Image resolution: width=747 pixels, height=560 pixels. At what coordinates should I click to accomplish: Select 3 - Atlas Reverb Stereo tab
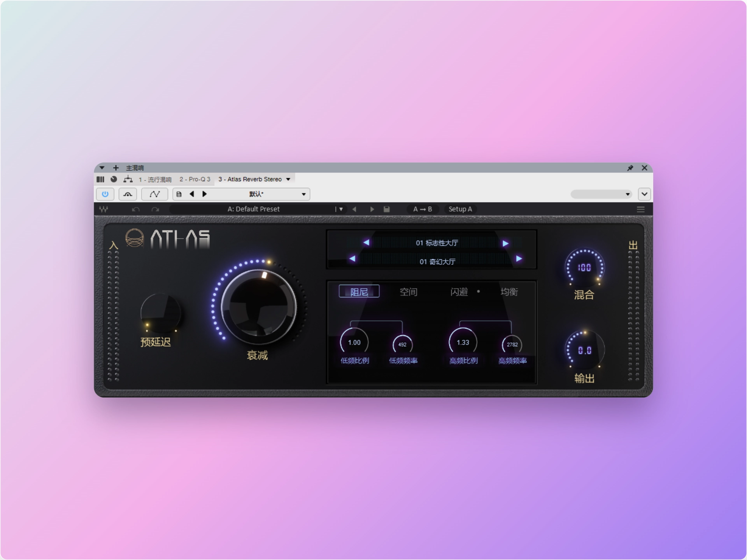250,179
